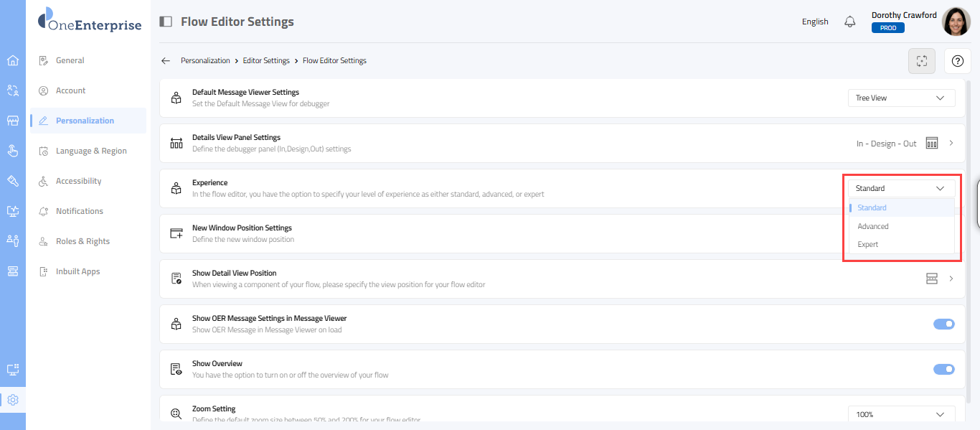The image size is (980, 430).
Task: Open the Tree View dropdown
Action: pos(901,98)
